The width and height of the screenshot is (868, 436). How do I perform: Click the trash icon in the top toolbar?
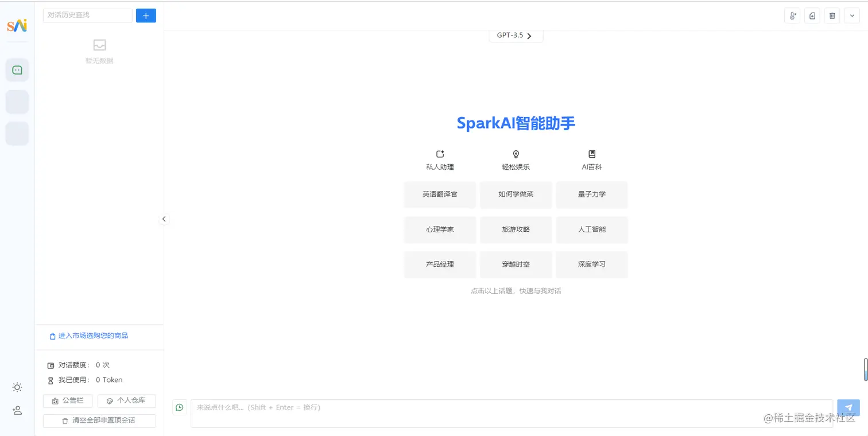832,16
